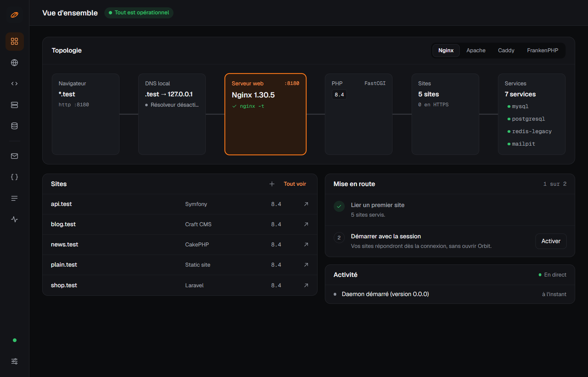Open blog.test via its arrow icon
The width and height of the screenshot is (588, 377).
[306, 224]
